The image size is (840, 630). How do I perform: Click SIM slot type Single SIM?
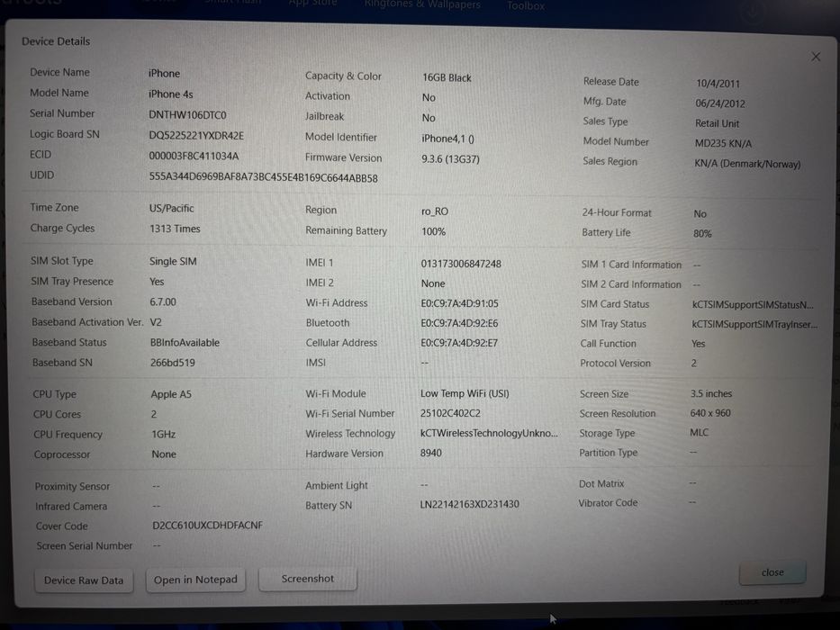point(173,261)
